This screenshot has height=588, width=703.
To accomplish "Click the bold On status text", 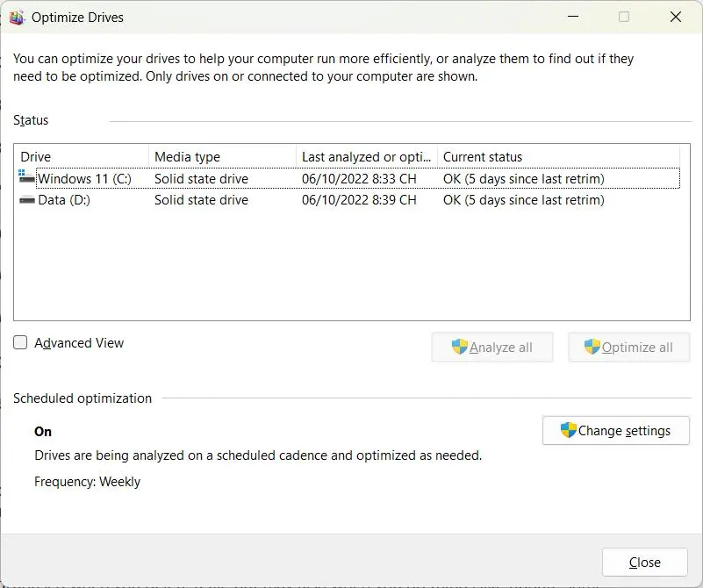I will 43,432.
